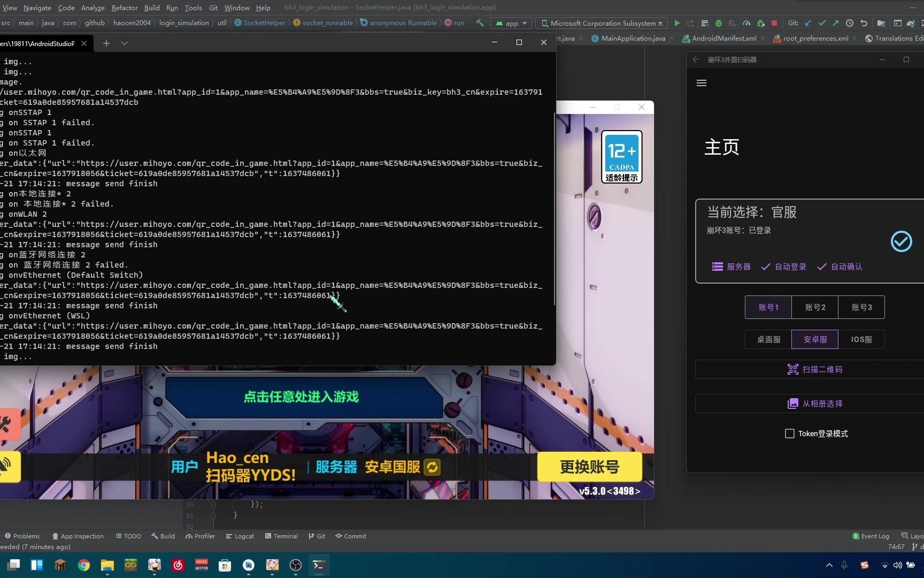Switch to the root_preferences.xml tab
Image resolution: width=924 pixels, height=578 pixels.
pos(811,38)
